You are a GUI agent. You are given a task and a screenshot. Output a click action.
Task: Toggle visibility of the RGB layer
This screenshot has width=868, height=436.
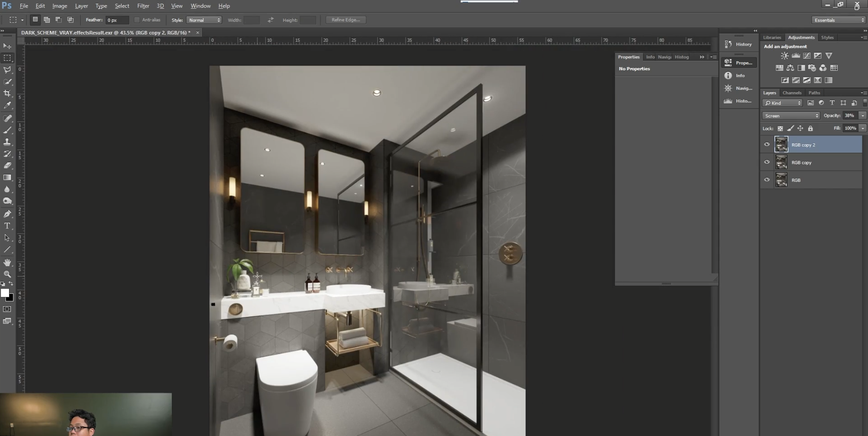pos(767,180)
